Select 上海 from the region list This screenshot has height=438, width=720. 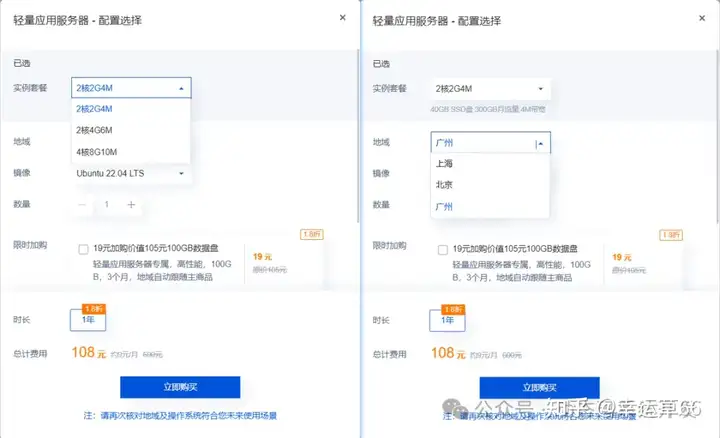click(445, 163)
